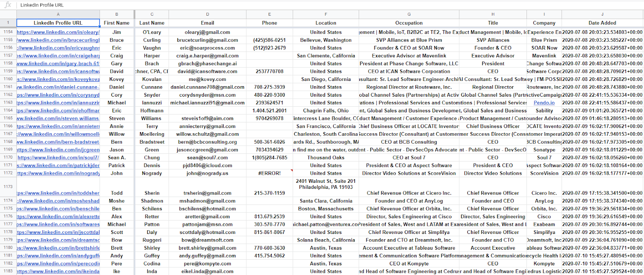
Task: Select the Sonatype company cell
Action: (x=544, y=150)
